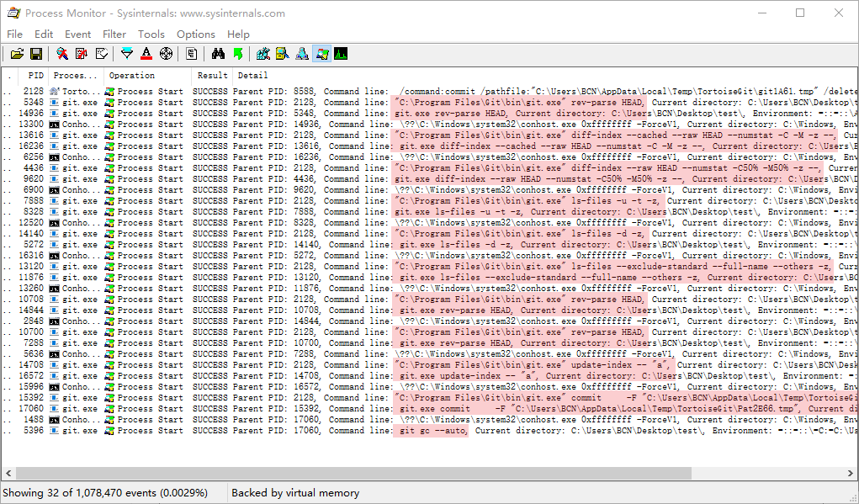
Task: Click the Conhost icon in PID 6900 row
Action: tap(54, 190)
